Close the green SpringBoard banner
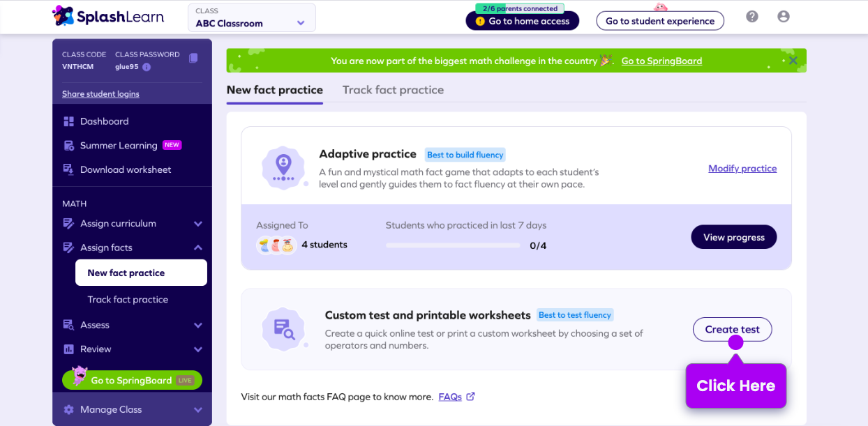Screen dimensions: 868x426 [793, 61]
